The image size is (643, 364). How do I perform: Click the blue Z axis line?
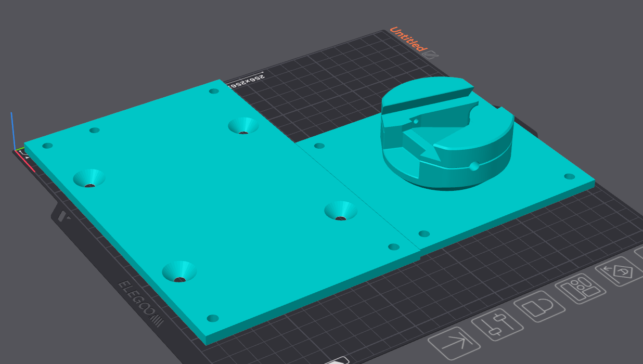click(14, 130)
